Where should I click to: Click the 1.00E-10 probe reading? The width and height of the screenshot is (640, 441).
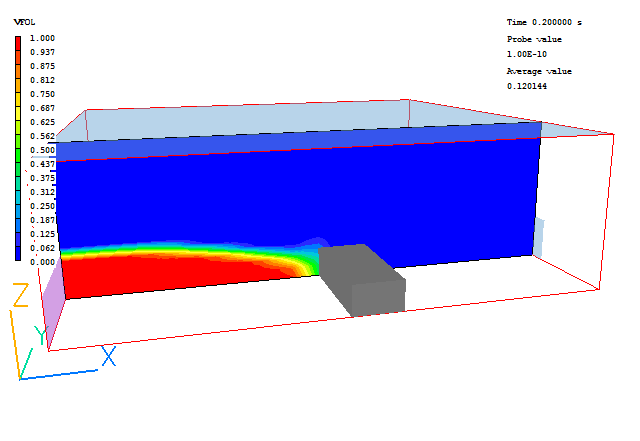pos(526,54)
